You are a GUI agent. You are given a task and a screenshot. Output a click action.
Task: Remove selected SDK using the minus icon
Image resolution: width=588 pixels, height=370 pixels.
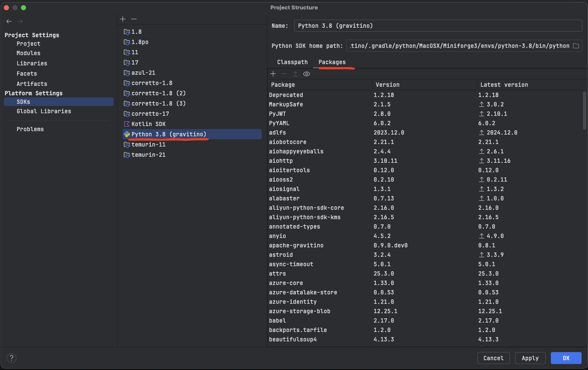pyautogui.click(x=133, y=19)
